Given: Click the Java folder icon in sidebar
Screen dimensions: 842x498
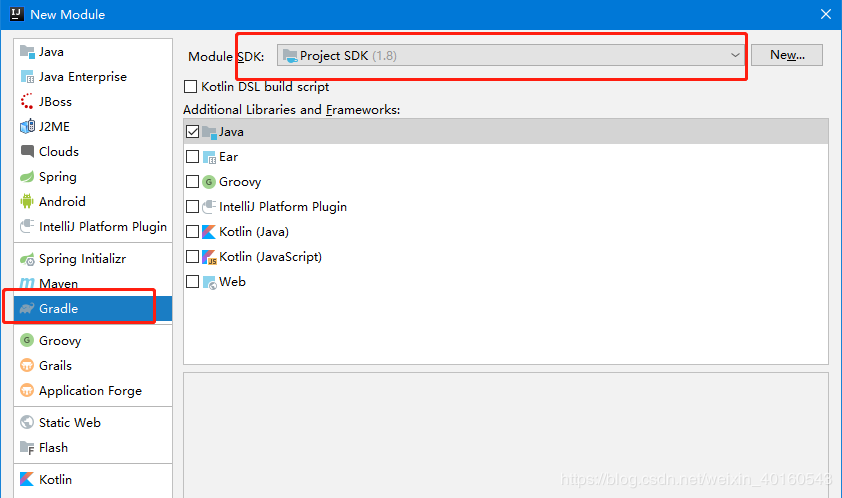Looking at the screenshot, I should point(27,52).
